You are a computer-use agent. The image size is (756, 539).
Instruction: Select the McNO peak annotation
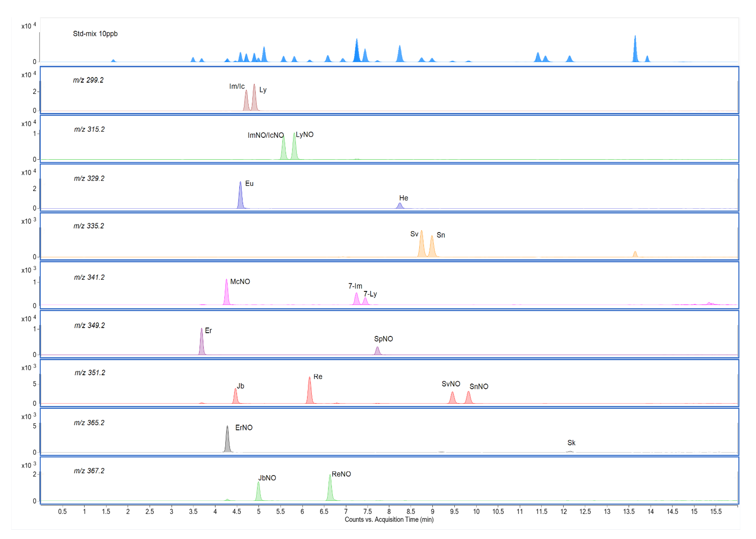click(x=241, y=281)
